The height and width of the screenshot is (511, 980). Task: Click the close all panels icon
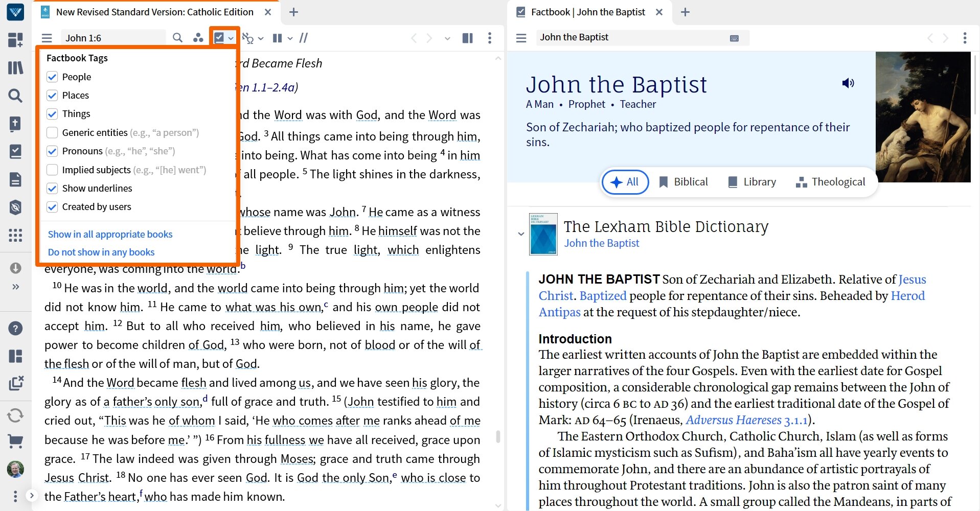[x=15, y=383]
